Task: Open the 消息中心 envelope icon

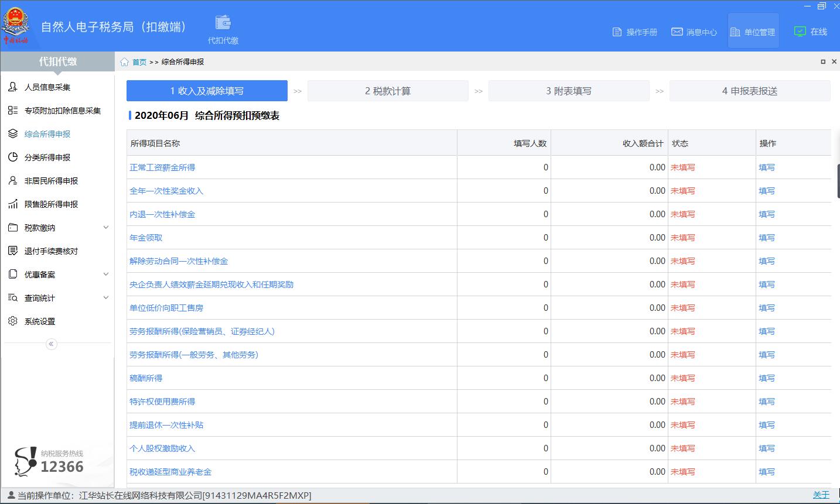Action: (677, 32)
